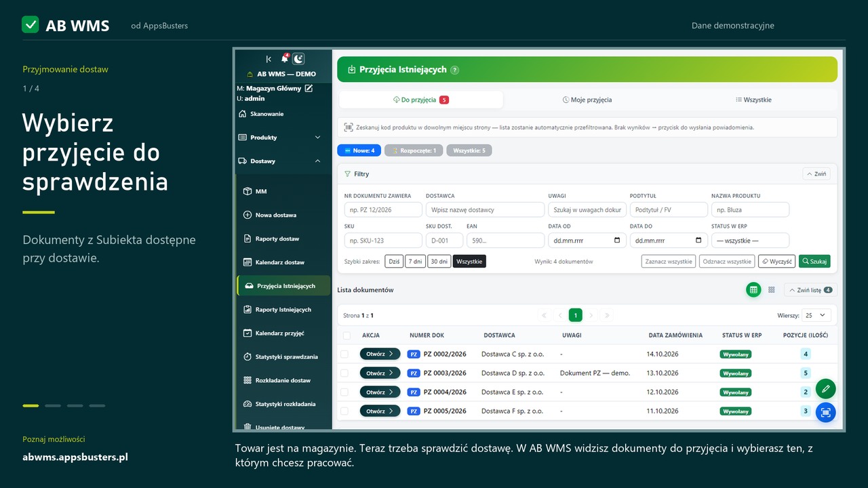Open the Wierszy 25 rows dropdown
The width and height of the screenshot is (868, 488).
click(816, 315)
